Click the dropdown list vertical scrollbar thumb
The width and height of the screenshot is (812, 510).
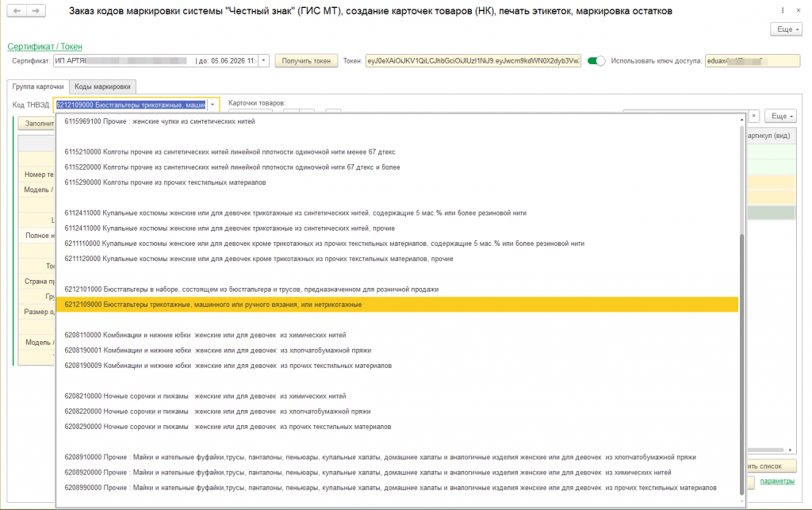(x=741, y=365)
